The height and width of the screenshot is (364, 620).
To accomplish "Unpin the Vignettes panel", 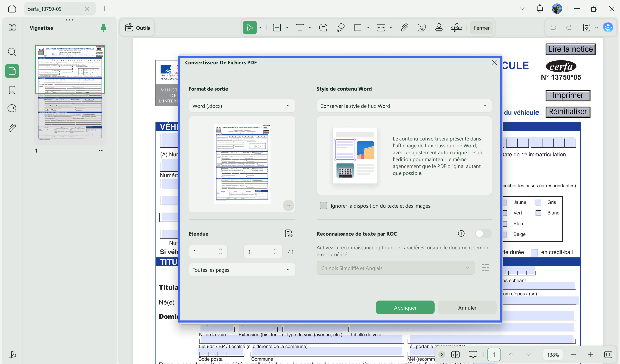I will click(104, 28).
